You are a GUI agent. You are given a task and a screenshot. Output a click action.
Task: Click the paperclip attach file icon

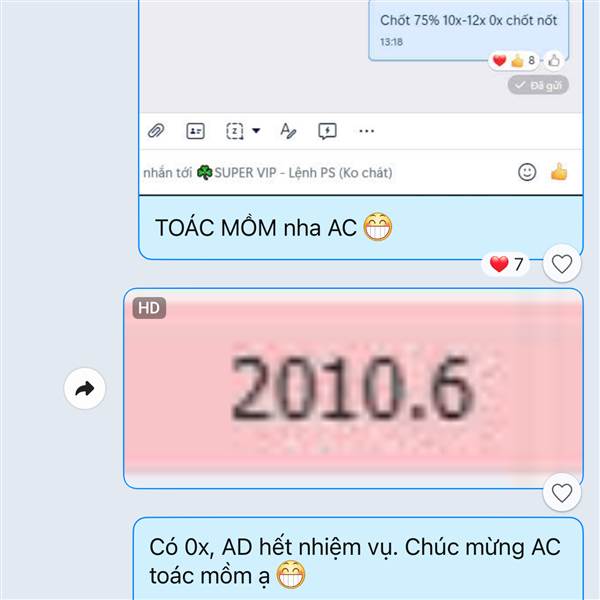(156, 131)
